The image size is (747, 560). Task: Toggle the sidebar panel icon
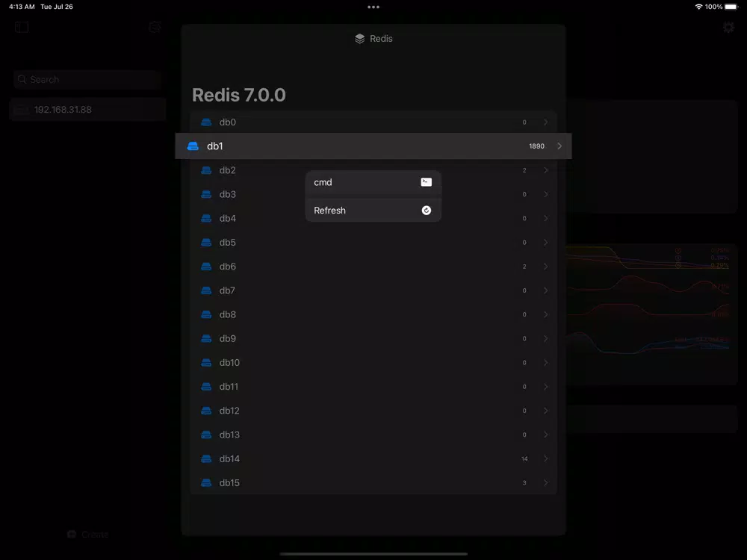[22, 27]
